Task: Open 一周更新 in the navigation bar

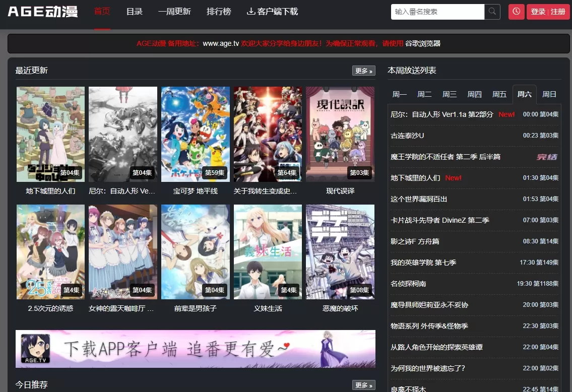Action: point(174,12)
